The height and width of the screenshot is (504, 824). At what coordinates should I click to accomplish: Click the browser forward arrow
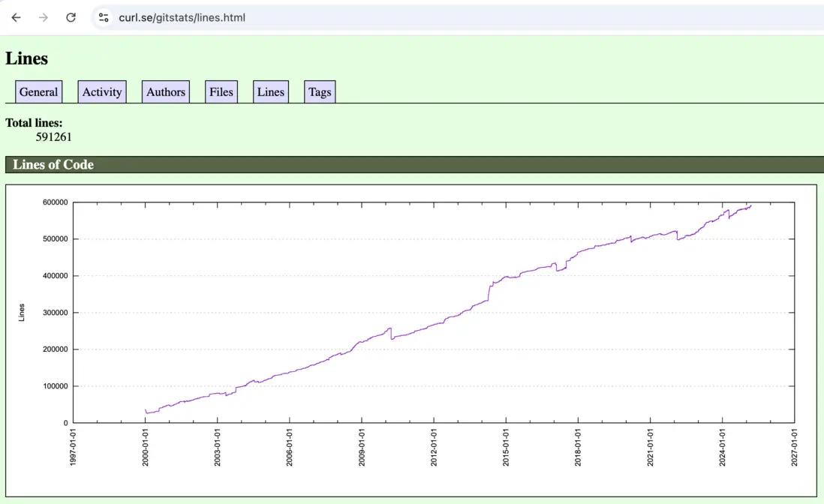coord(44,17)
